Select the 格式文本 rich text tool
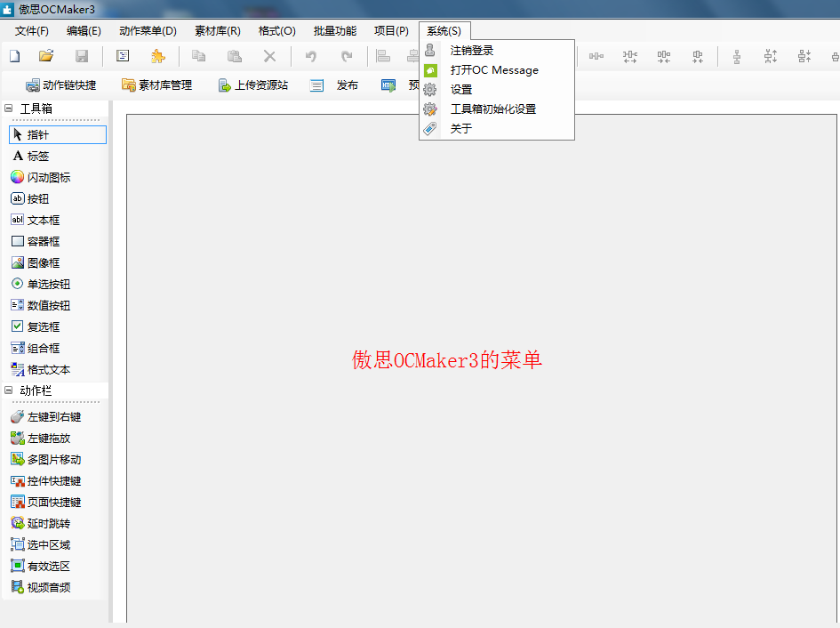This screenshot has width=840, height=628. [x=41, y=369]
